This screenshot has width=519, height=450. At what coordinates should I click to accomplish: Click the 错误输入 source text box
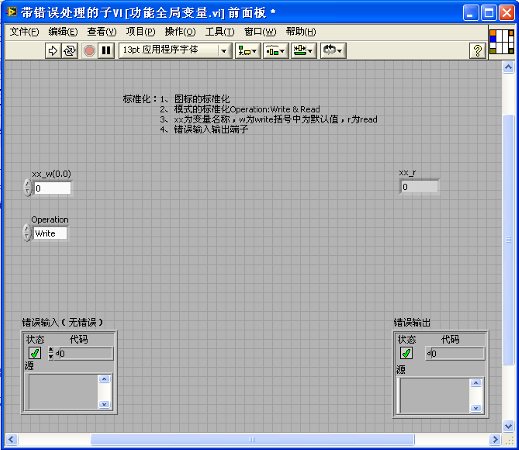click(63, 392)
